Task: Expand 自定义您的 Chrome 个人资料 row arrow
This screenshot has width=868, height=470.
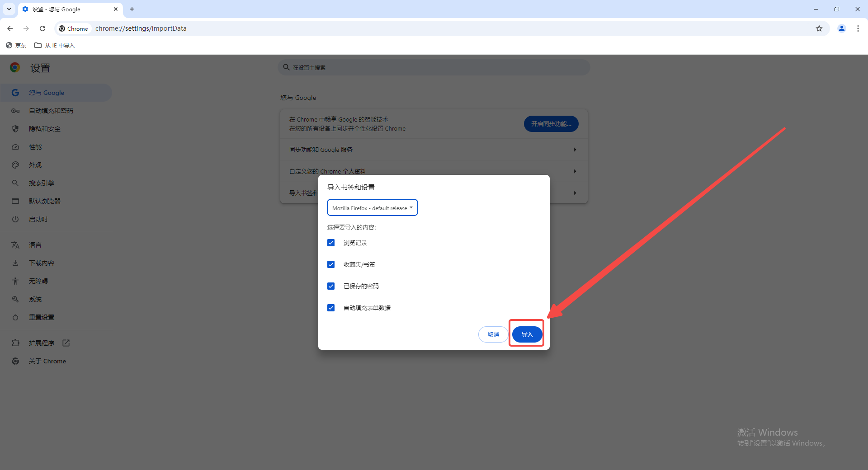Action: coord(575,171)
